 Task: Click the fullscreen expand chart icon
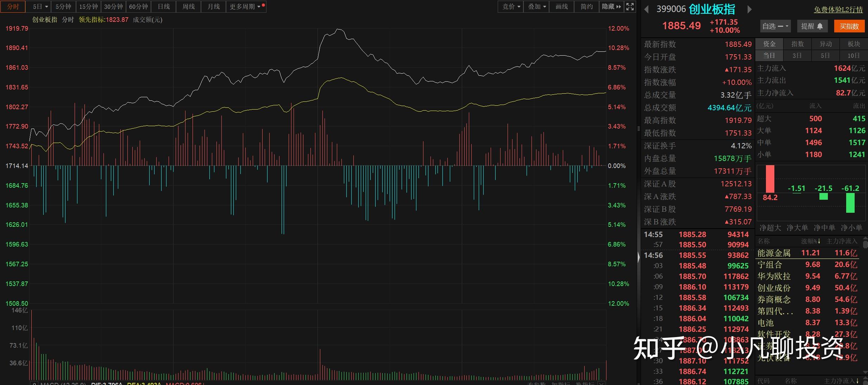(630, 7)
